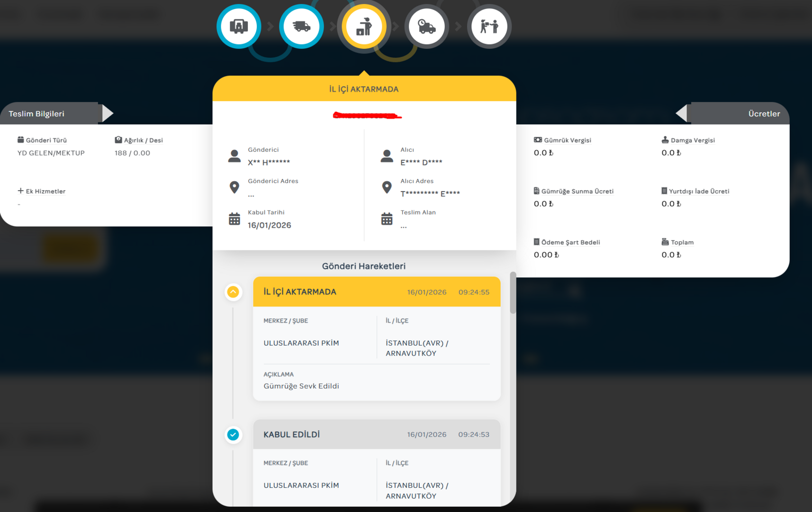
Task: Click the truck with clock step icon
Action: click(x=426, y=27)
